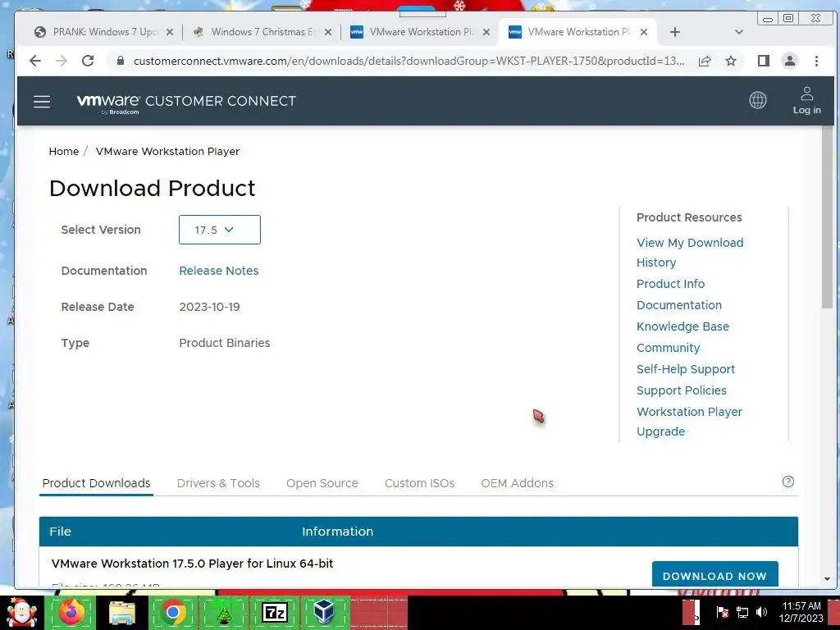Open the Christmas tree taskbar app
Screen dimensions: 840x630
pyautogui.click(x=224, y=612)
